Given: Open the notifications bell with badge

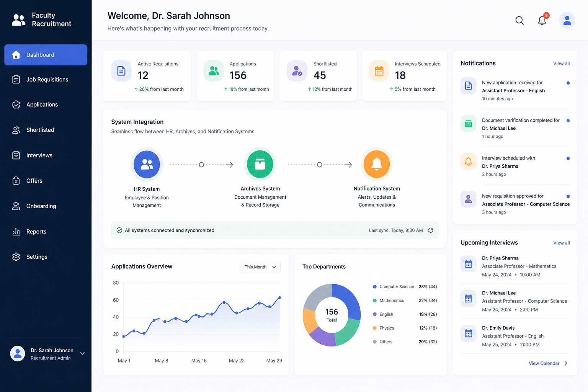Looking at the screenshot, I should point(542,20).
